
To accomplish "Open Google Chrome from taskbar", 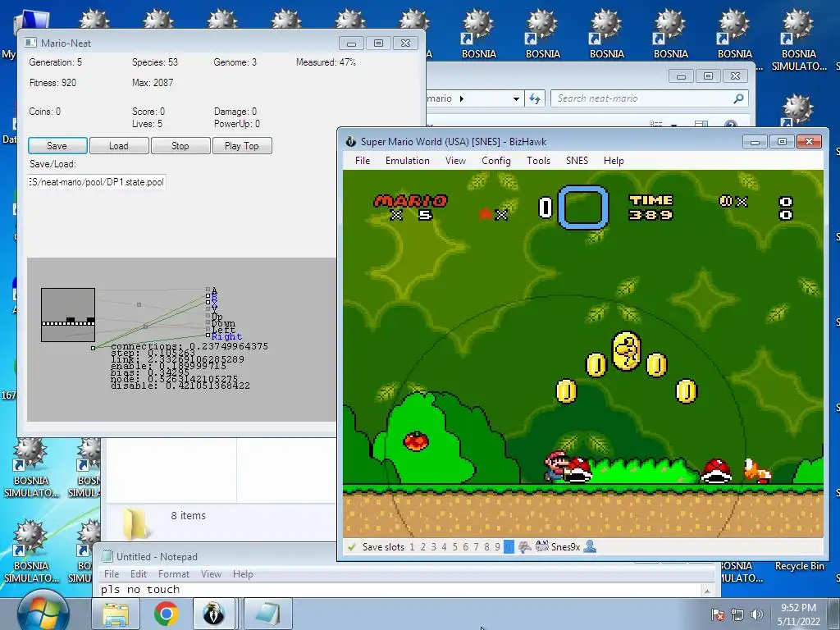I will (x=167, y=614).
